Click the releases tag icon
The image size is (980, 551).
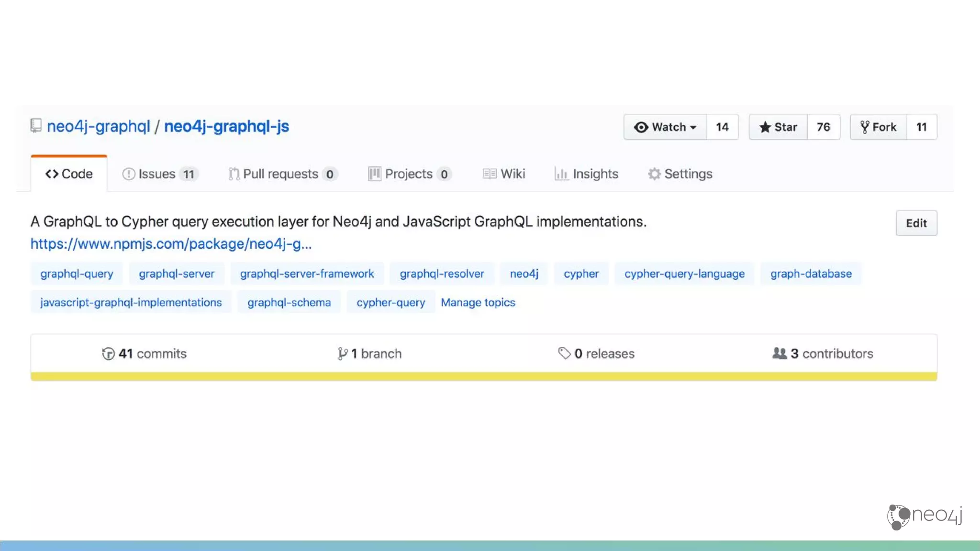tap(564, 353)
